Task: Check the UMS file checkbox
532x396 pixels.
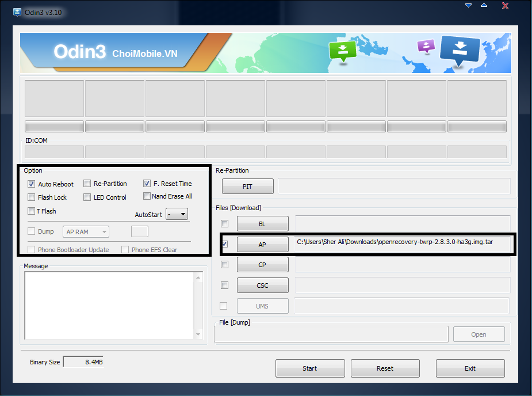Action: pos(224,306)
